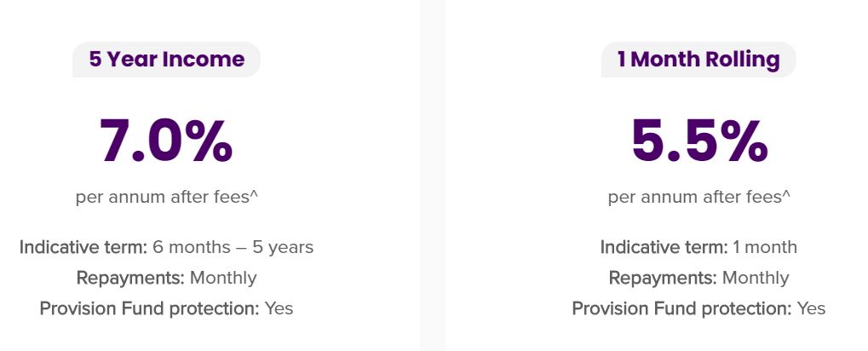Click Monthly value in 1 Month Rolling card
868x351 pixels.
756,278
